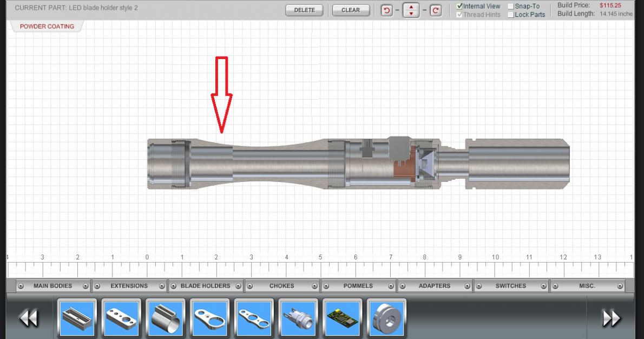Screen dimensions: 644x339
Task: Expand arrow right of POMMELS category
Action: click(391, 286)
